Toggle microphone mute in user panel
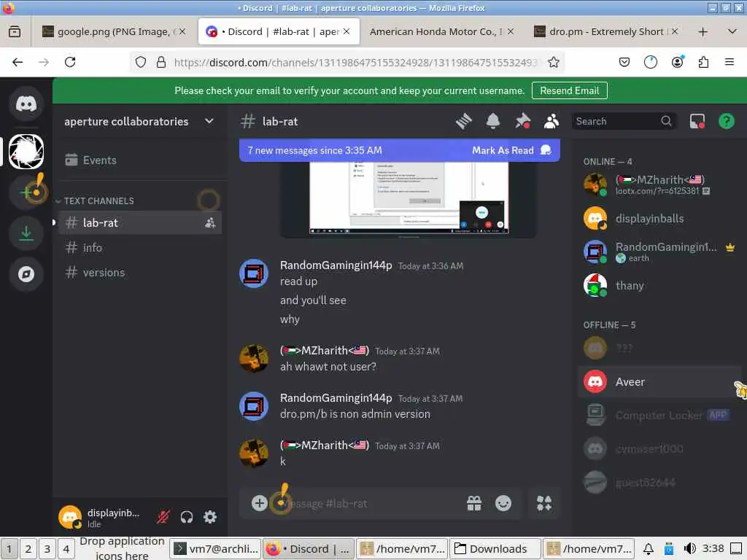Viewport: 747px width, 560px height. [163, 517]
